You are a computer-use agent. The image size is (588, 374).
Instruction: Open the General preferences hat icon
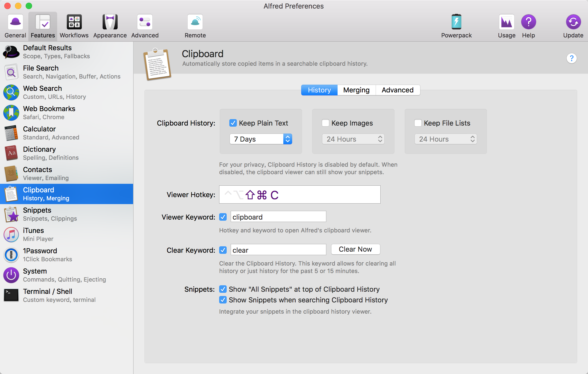click(15, 22)
